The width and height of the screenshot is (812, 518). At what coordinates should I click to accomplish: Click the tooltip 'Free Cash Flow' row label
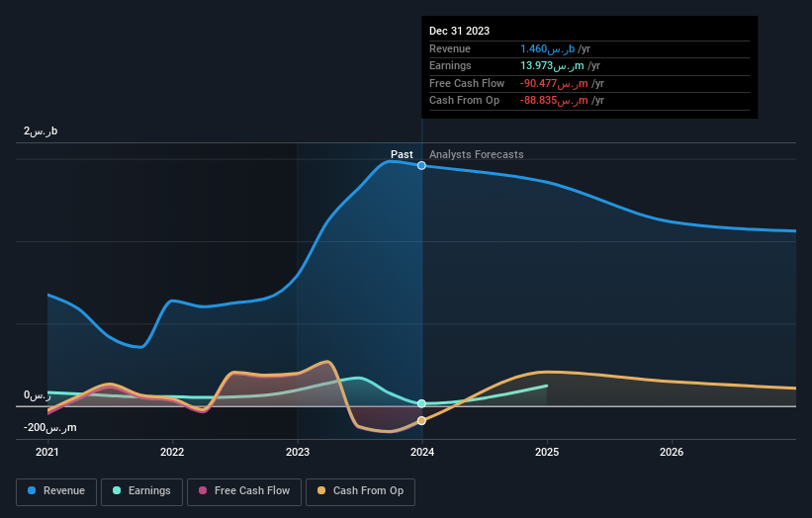(467, 83)
